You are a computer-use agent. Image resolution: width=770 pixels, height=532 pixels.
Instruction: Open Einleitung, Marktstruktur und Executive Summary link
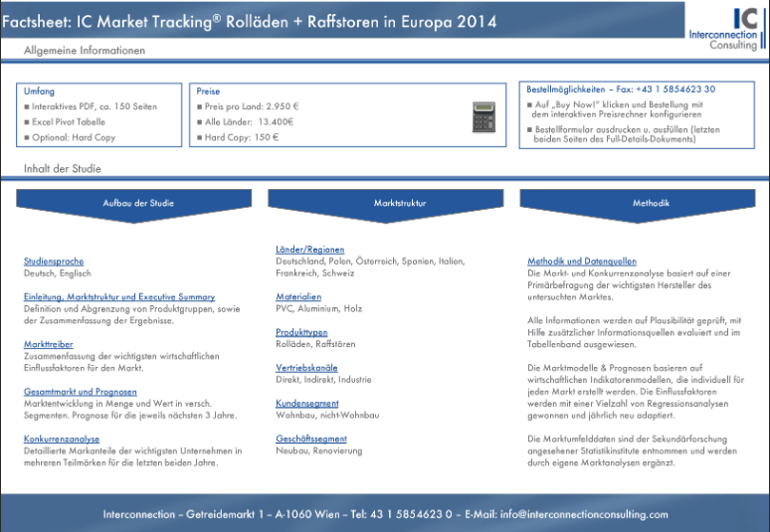118,296
